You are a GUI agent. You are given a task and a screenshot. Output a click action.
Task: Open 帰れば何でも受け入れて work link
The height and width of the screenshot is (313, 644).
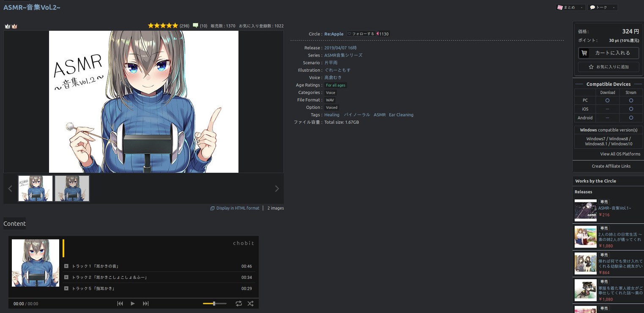pyautogui.click(x=620, y=264)
